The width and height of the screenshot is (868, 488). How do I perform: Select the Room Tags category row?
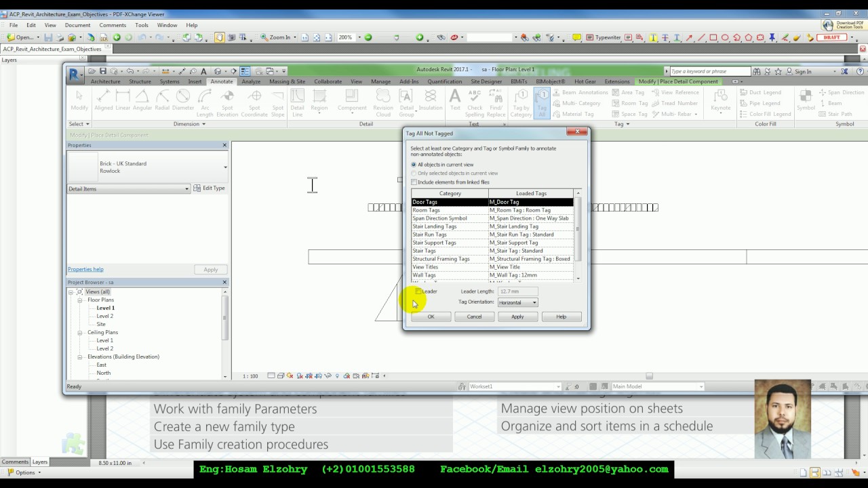point(492,210)
